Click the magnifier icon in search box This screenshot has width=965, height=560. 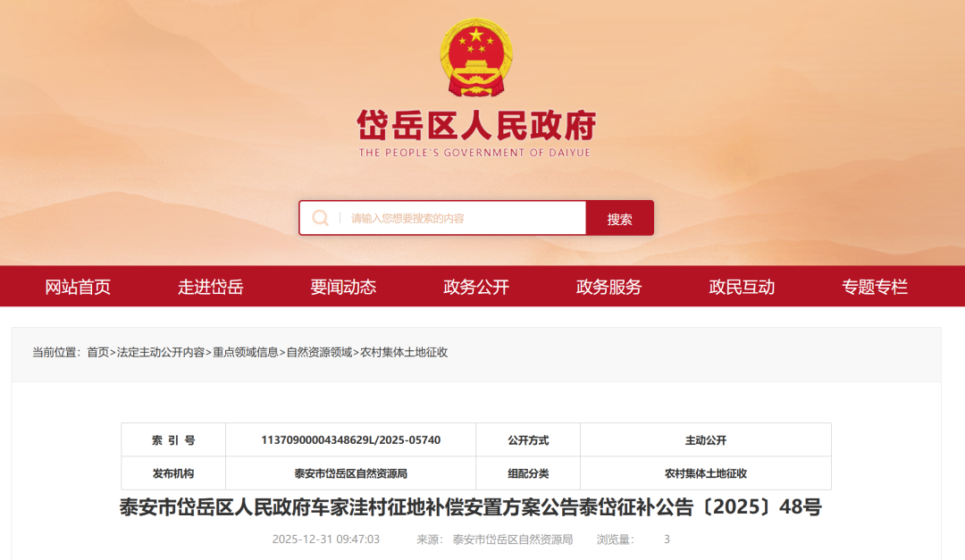pyautogui.click(x=320, y=218)
